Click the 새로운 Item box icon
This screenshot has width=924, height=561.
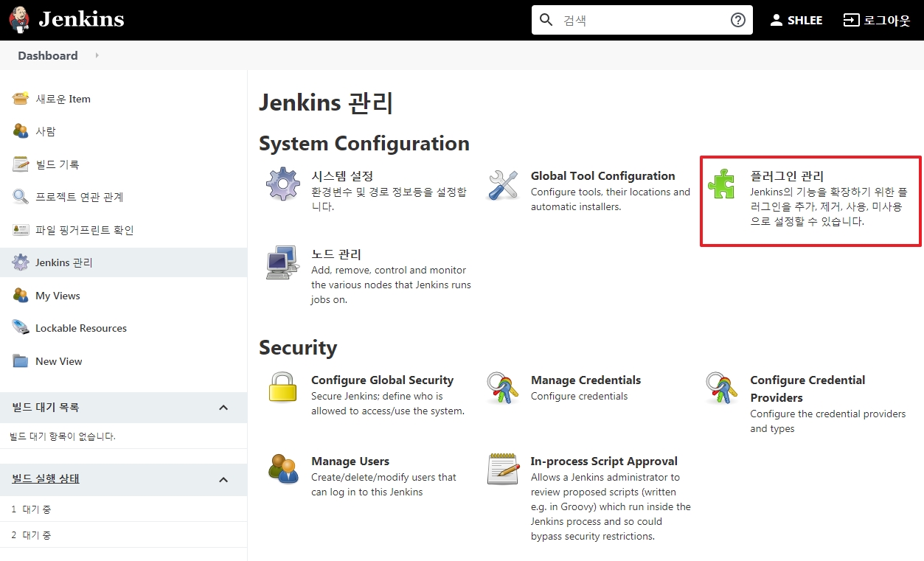(x=21, y=99)
